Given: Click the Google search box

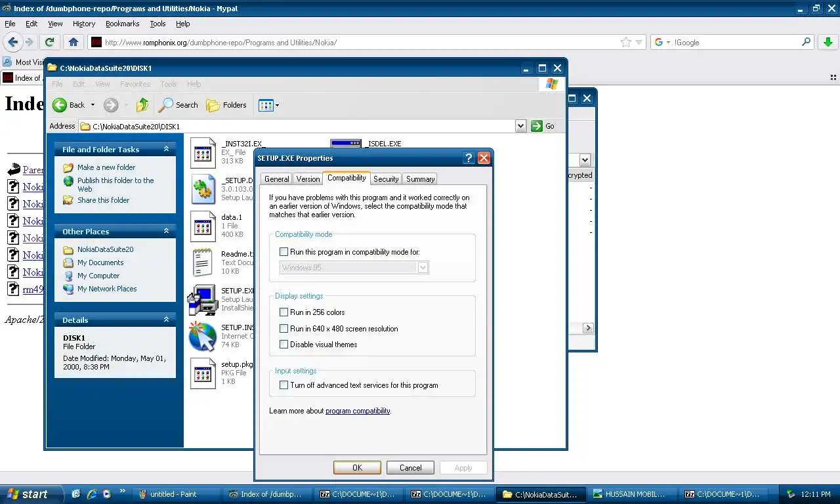Looking at the screenshot, I should pyautogui.click(x=735, y=42).
